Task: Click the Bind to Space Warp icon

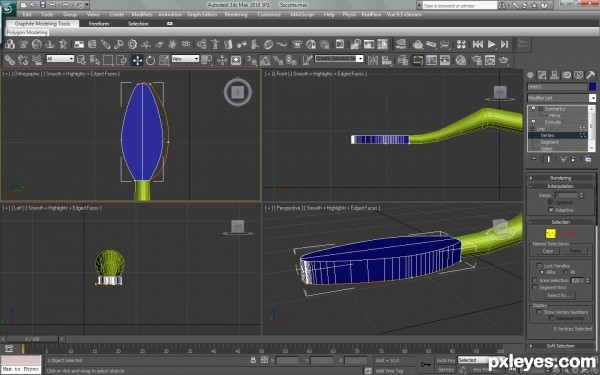Action: [37, 60]
